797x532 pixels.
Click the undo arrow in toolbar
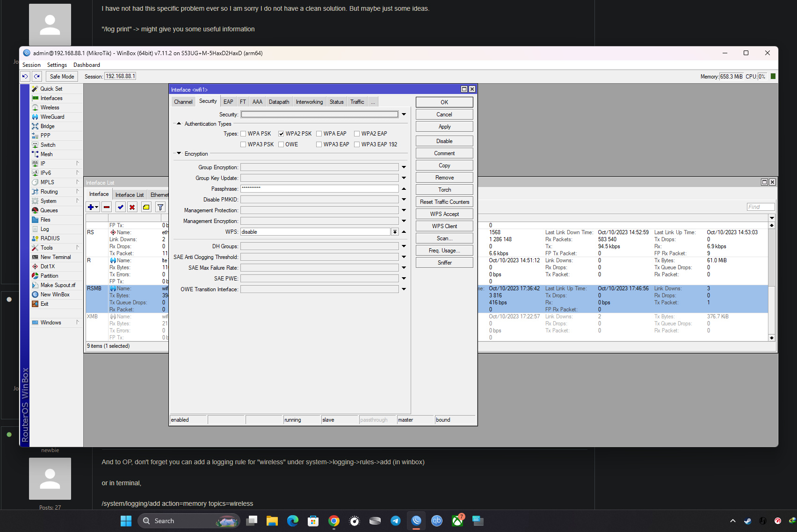25,76
